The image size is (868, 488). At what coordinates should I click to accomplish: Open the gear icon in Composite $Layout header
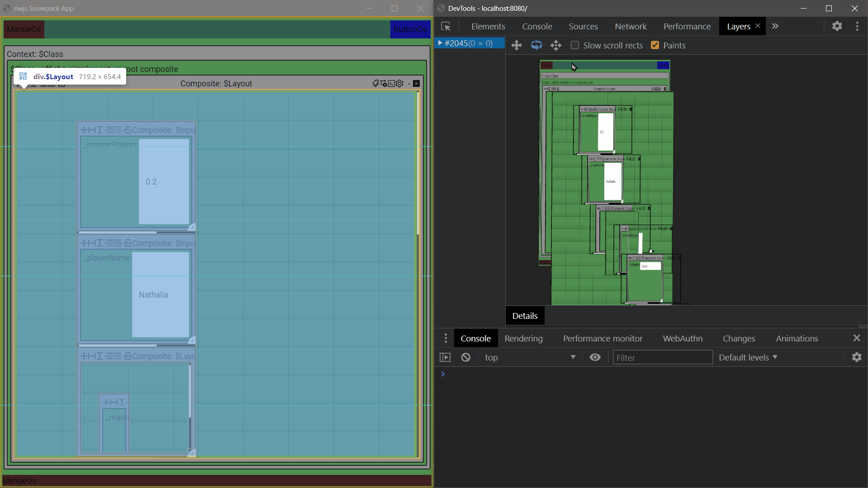(399, 83)
